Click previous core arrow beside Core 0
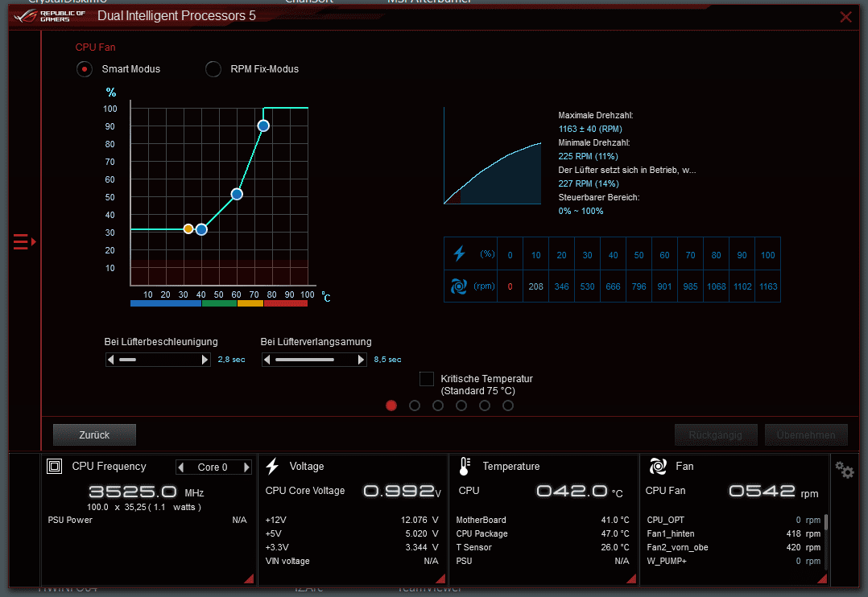 [x=180, y=467]
